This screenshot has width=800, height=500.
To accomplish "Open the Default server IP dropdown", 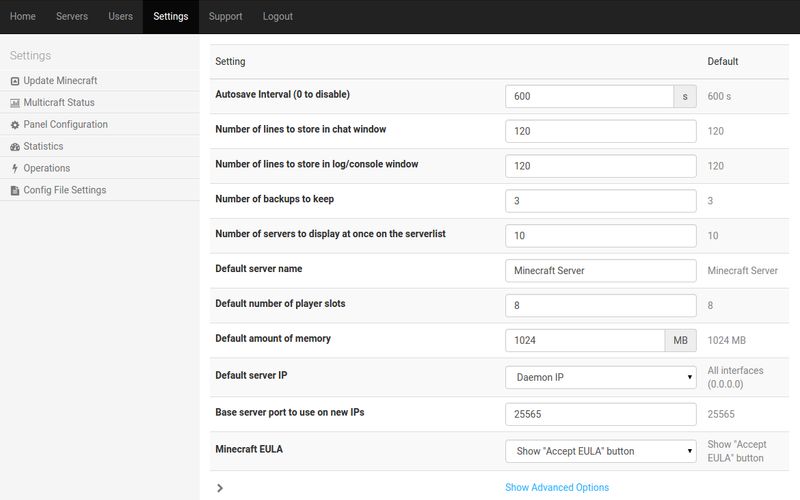I will (x=600, y=377).
